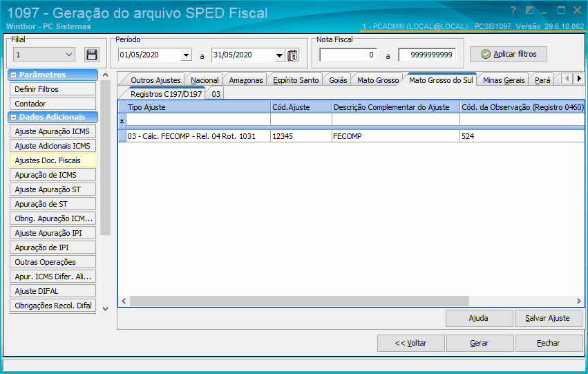Open Apuração de ICMS

click(53, 175)
